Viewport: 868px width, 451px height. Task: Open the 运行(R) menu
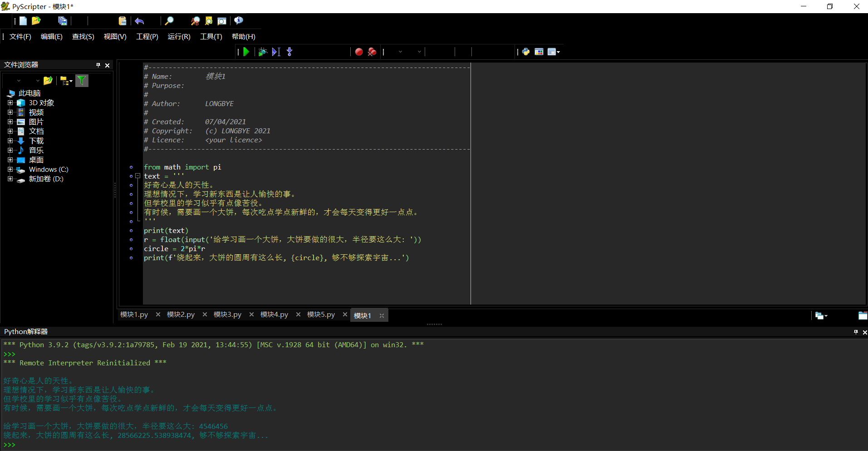[179, 37]
